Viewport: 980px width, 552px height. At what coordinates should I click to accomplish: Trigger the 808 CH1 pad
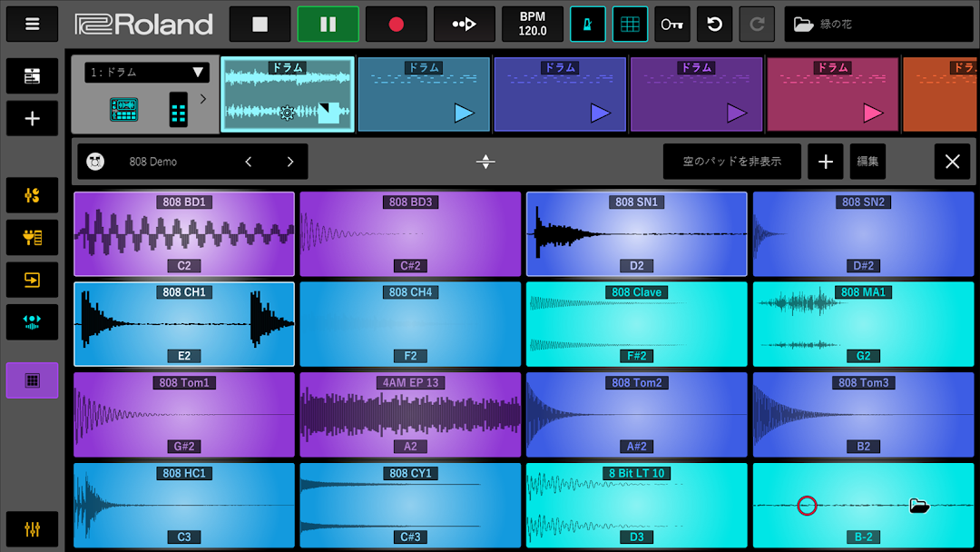pyautogui.click(x=184, y=324)
